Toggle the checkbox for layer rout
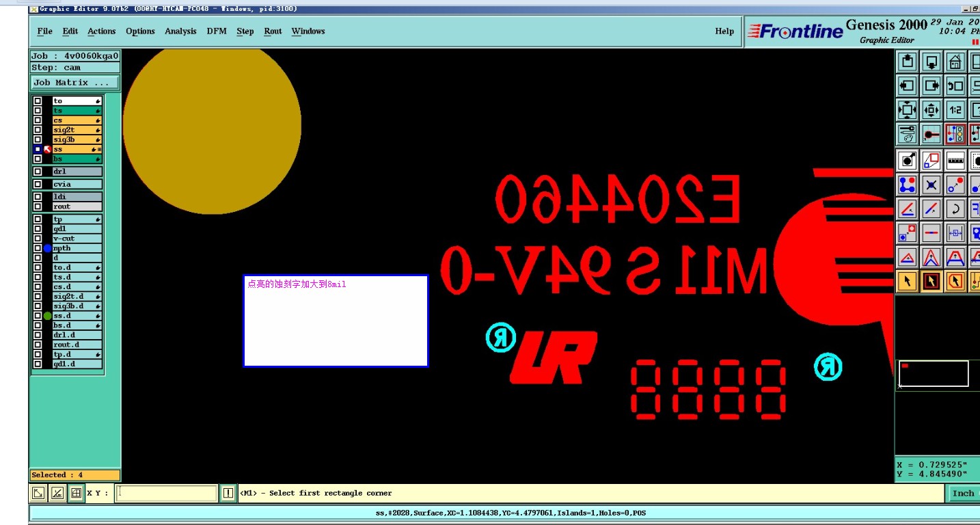The width and height of the screenshot is (980, 525). pos(38,206)
